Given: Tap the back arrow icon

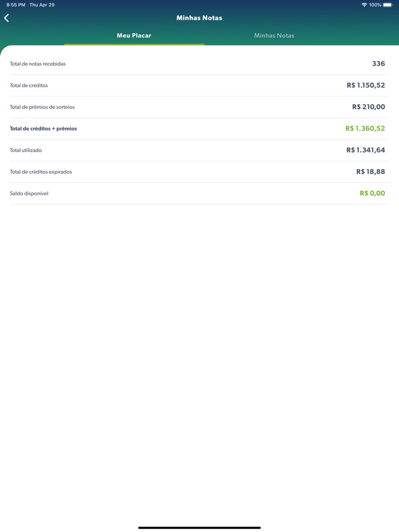Looking at the screenshot, I should (7, 18).
